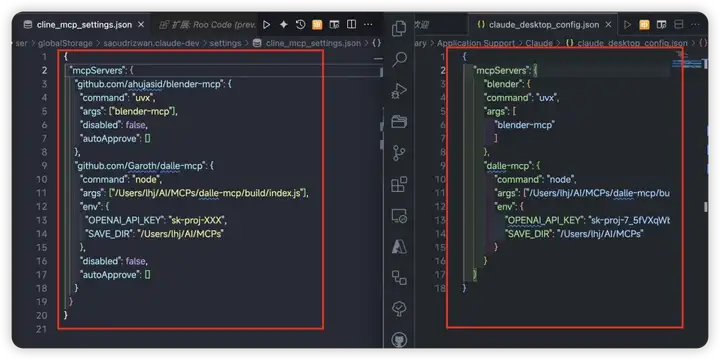The image size is (720, 360).
Task: Open timeline history icon in left editor
Action: [x=300, y=25]
